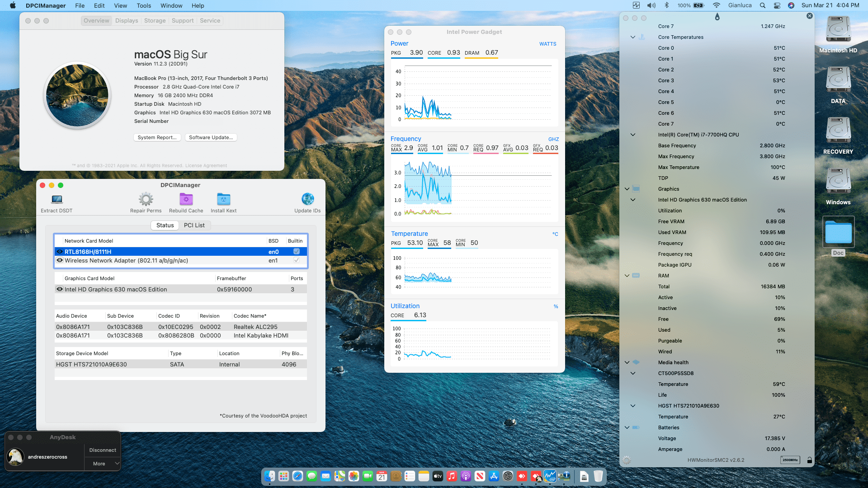Screen dimensions: 868x488
Task: Open the Trash in the Dock
Action: [598, 476]
